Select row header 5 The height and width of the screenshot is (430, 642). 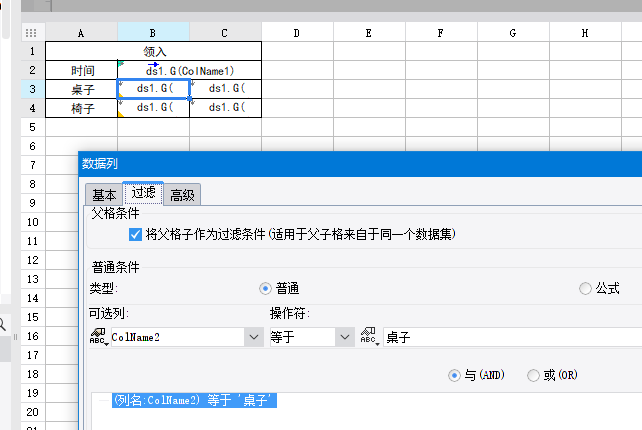point(33,127)
